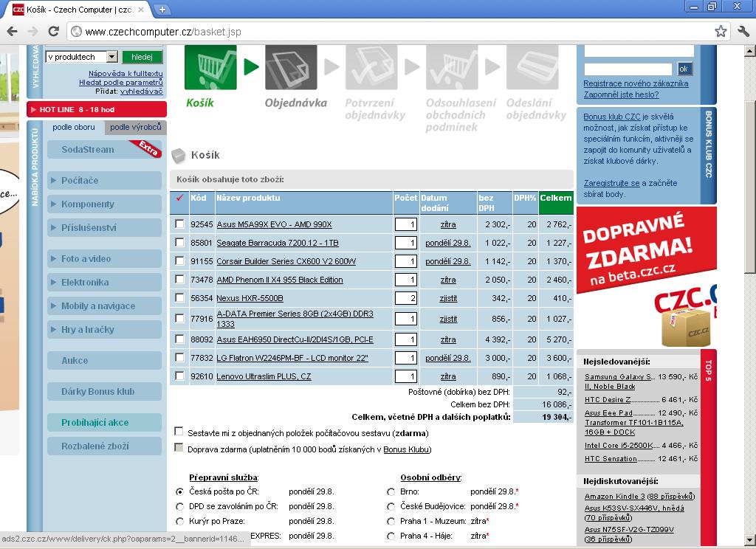This screenshot has width=756, height=549.
Task: Open browser wrench settings menu
Action: point(743,32)
